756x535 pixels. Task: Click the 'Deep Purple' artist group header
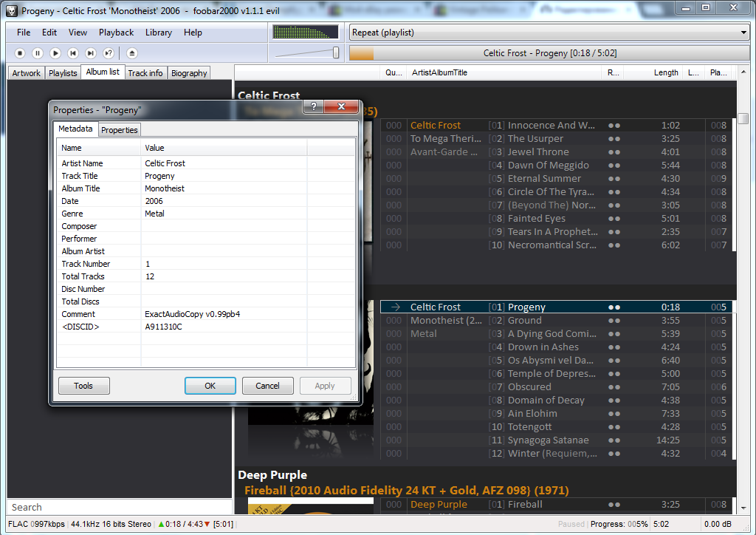coord(272,475)
